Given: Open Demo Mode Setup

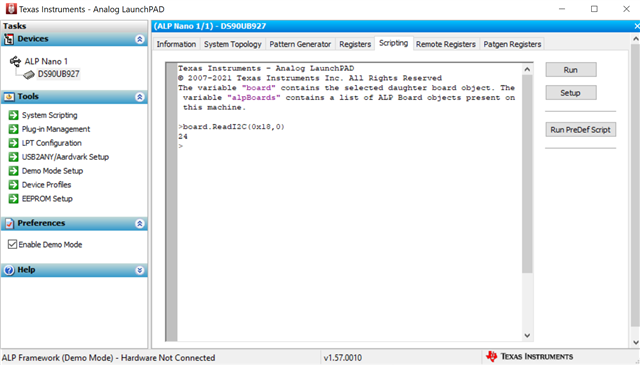Looking at the screenshot, I should (x=52, y=171).
